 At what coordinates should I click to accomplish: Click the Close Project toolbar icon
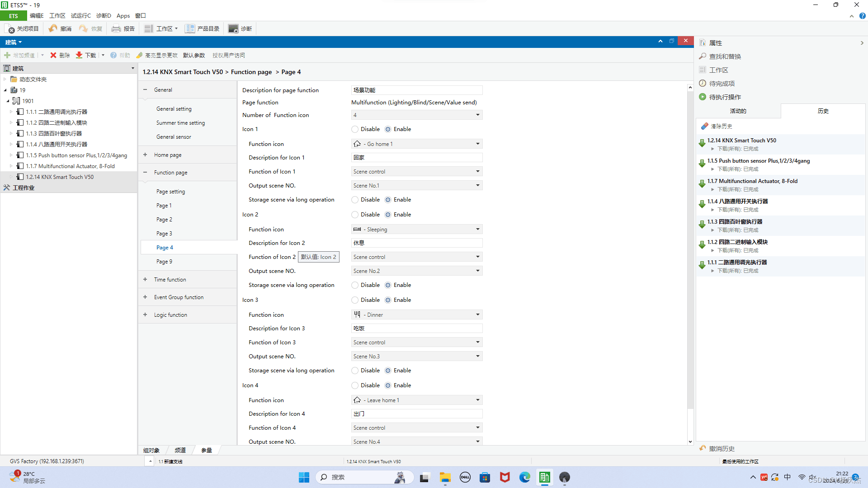[10, 29]
